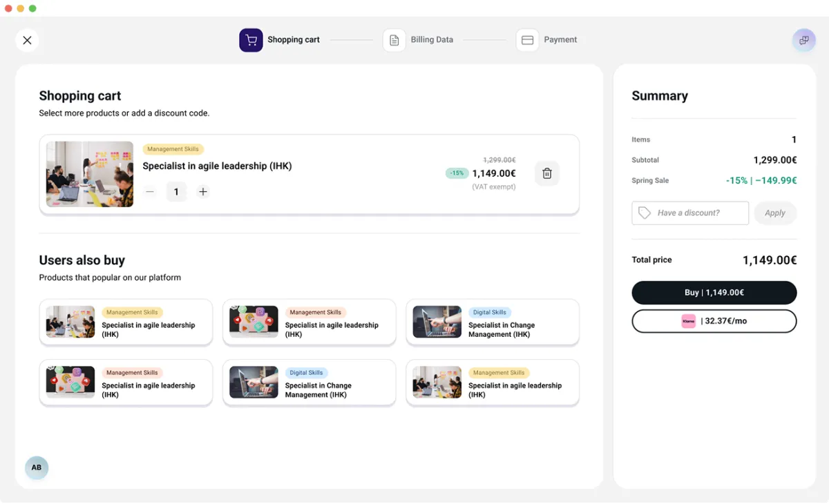Image resolution: width=829 pixels, height=504 pixels.
Task: Click the -15% | -149.99€ sale value
Action: [761, 181]
